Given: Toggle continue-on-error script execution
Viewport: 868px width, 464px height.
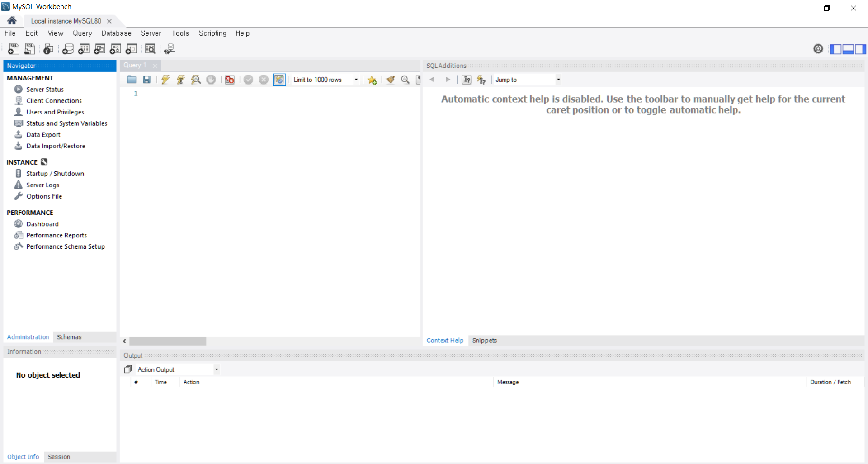Looking at the screenshot, I should pyautogui.click(x=230, y=80).
